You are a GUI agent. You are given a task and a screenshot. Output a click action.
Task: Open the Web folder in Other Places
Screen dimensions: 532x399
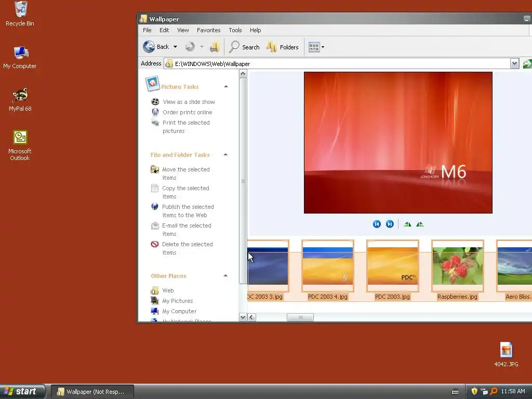tap(168, 290)
